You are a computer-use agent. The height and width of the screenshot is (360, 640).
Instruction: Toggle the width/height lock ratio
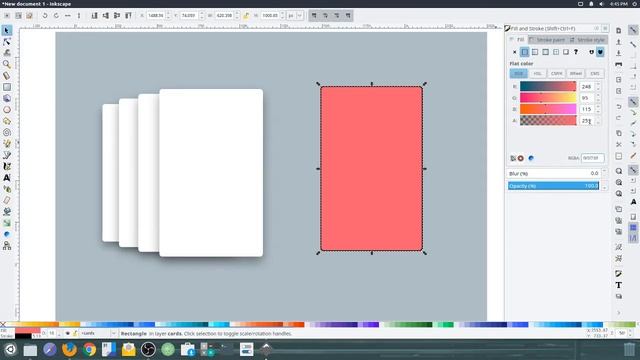(246, 16)
